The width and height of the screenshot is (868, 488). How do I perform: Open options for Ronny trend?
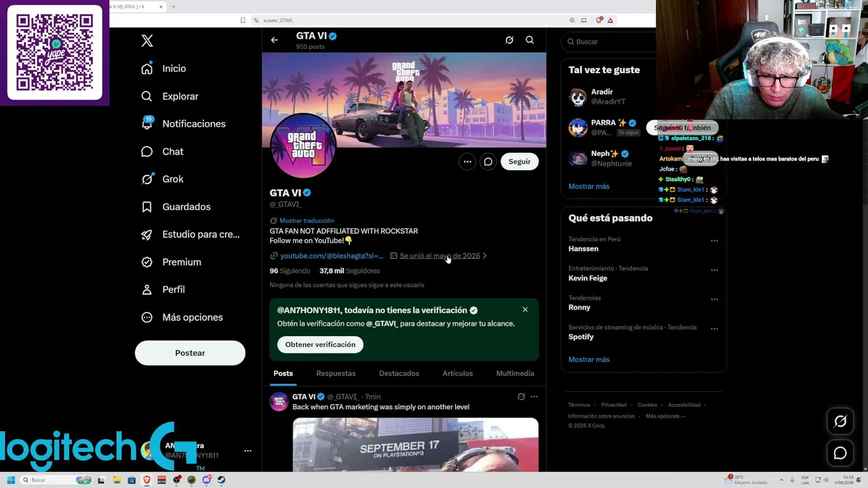714,299
